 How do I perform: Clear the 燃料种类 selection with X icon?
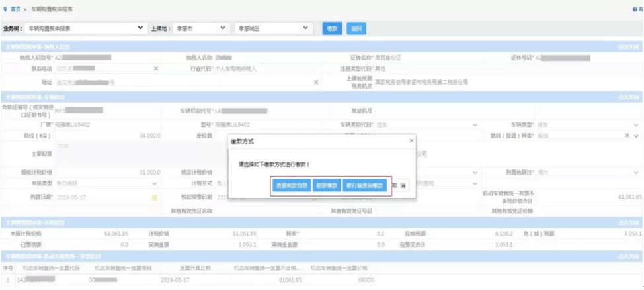tap(627, 136)
